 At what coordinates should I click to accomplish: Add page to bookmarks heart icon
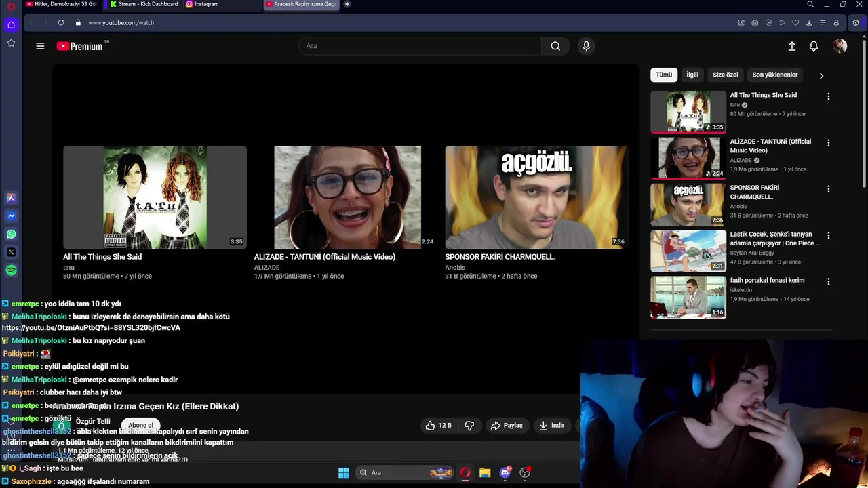pos(795,22)
